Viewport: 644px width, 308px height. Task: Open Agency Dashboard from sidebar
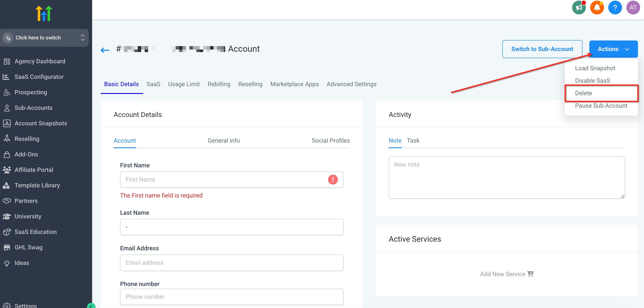[x=40, y=61]
